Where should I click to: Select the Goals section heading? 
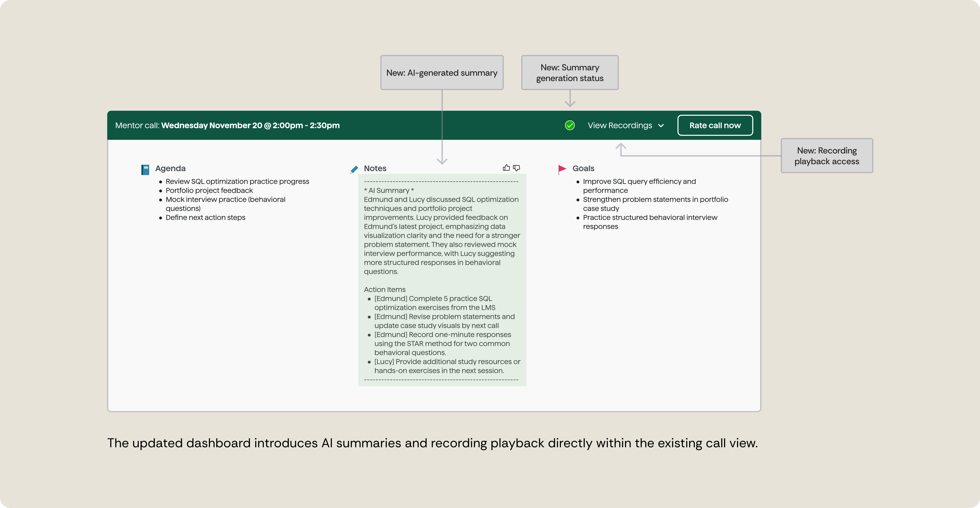pyautogui.click(x=583, y=168)
